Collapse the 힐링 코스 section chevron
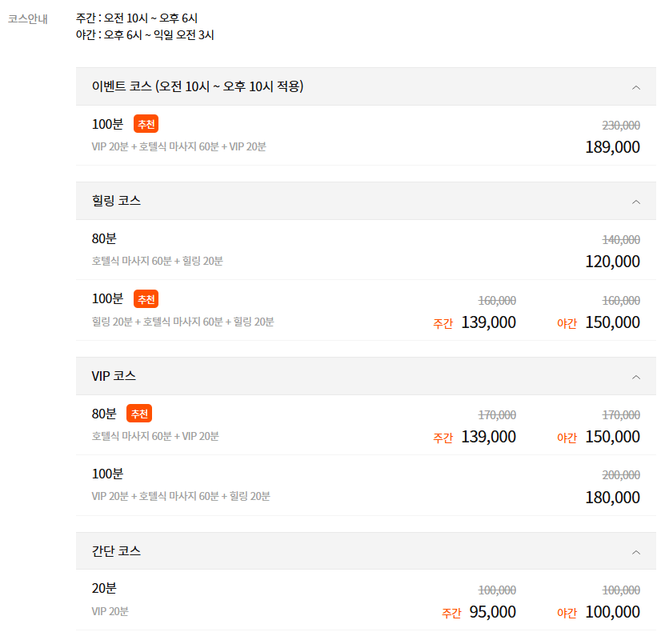This screenshot has height=644, width=669. click(x=636, y=201)
